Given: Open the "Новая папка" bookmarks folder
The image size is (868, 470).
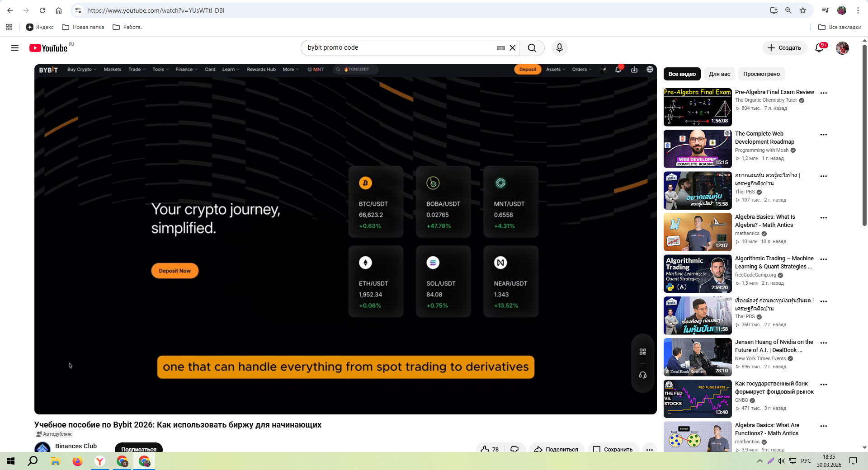Looking at the screenshot, I should tap(83, 27).
